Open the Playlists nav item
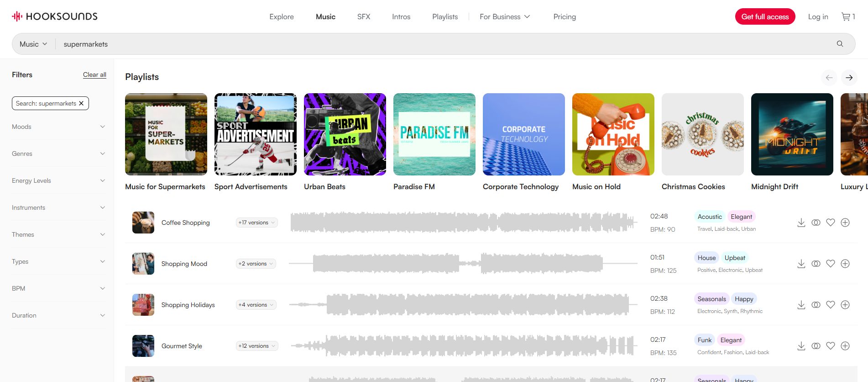The height and width of the screenshot is (382, 868). pyautogui.click(x=445, y=16)
